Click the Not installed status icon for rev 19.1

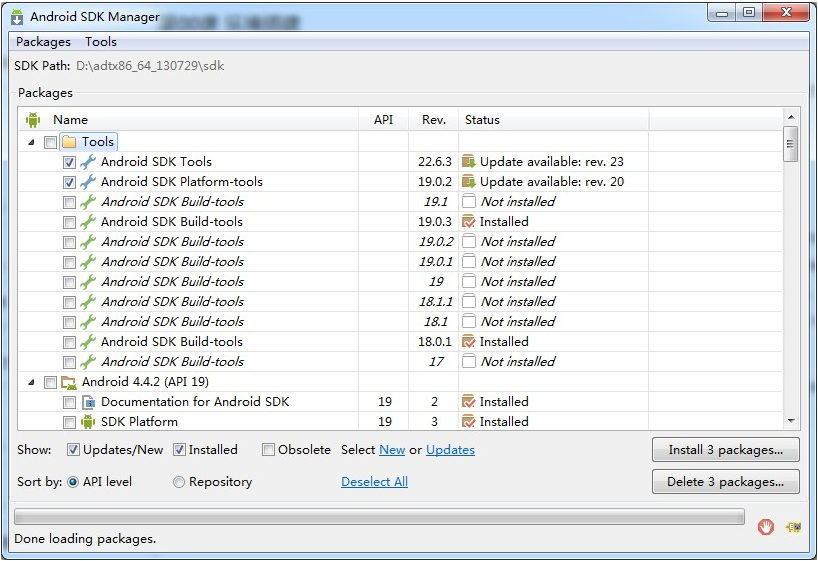tap(469, 201)
